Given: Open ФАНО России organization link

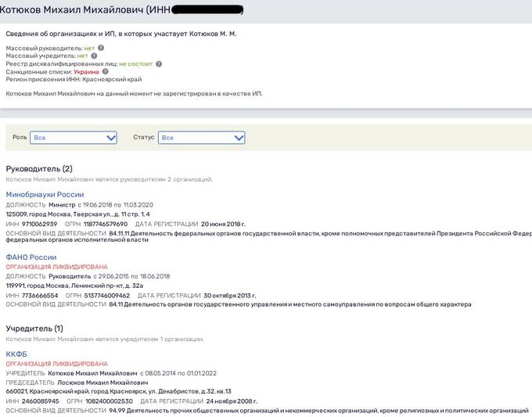Looking at the screenshot, I should point(31,257).
